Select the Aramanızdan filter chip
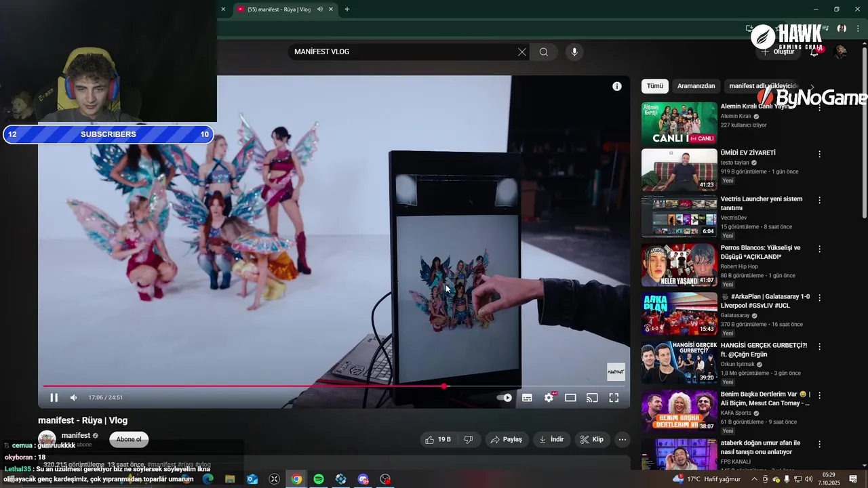 696,86
